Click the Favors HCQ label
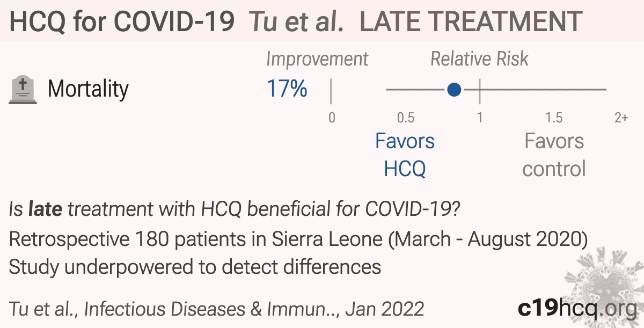Screen dimensions: 644x328 [405, 155]
